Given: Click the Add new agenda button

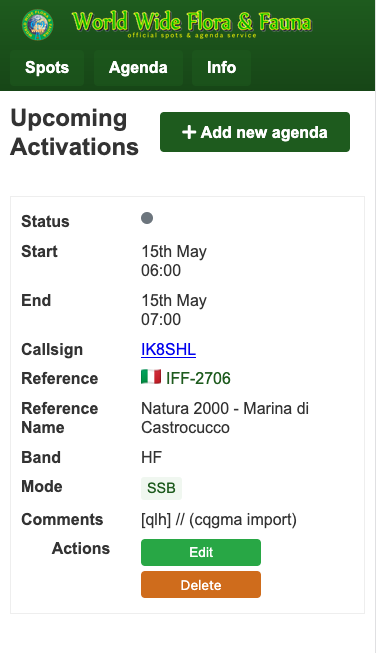Looking at the screenshot, I should (255, 132).
